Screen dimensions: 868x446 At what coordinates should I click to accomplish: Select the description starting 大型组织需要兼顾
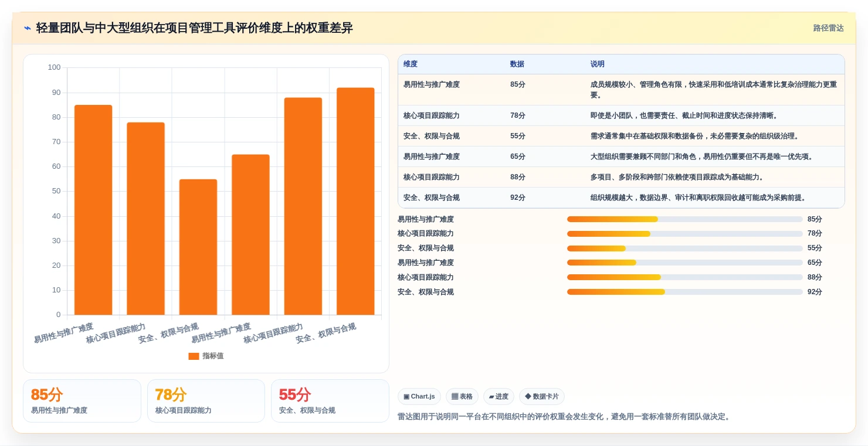pos(702,156)
